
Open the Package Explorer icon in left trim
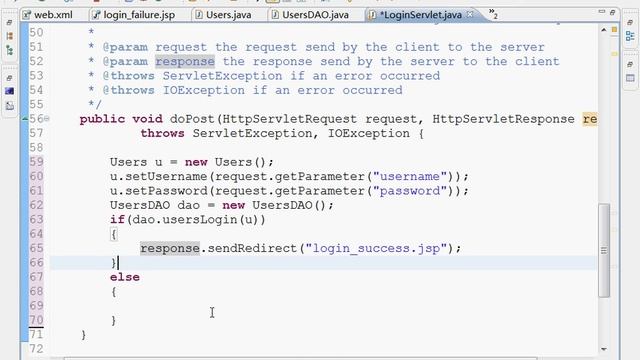click(9, 36)
